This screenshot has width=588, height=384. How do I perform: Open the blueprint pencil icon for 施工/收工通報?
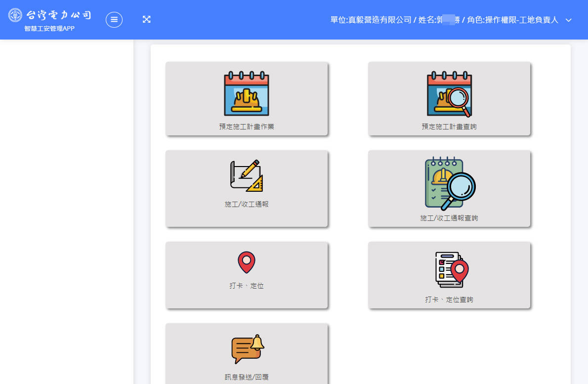tap(247, 176)
